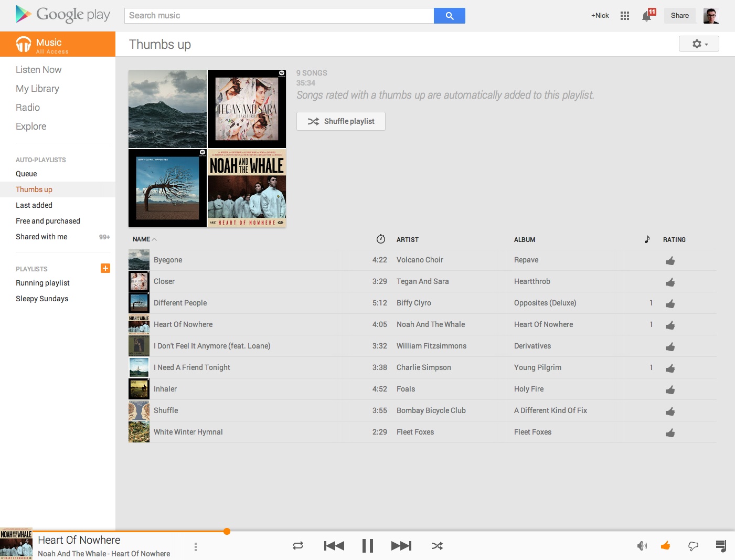This screenshot has height=560, width=735.
Task: Open the playback queue icon
Action: pyautogui.click(x=721, y=546)
